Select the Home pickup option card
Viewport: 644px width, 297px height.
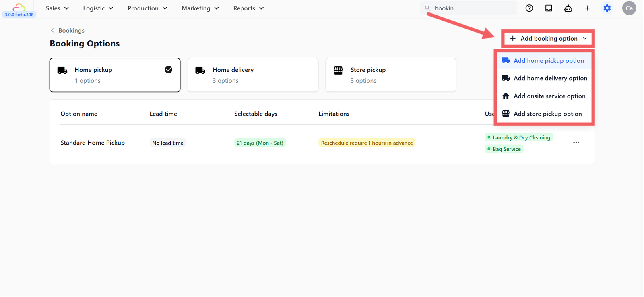pos(115,75)
